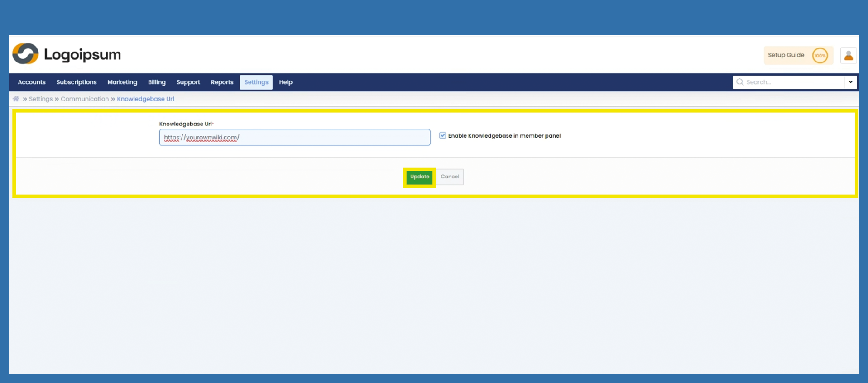868x383 pixels.
Task: Open the Help menu
Action: [x=286, y=82]
